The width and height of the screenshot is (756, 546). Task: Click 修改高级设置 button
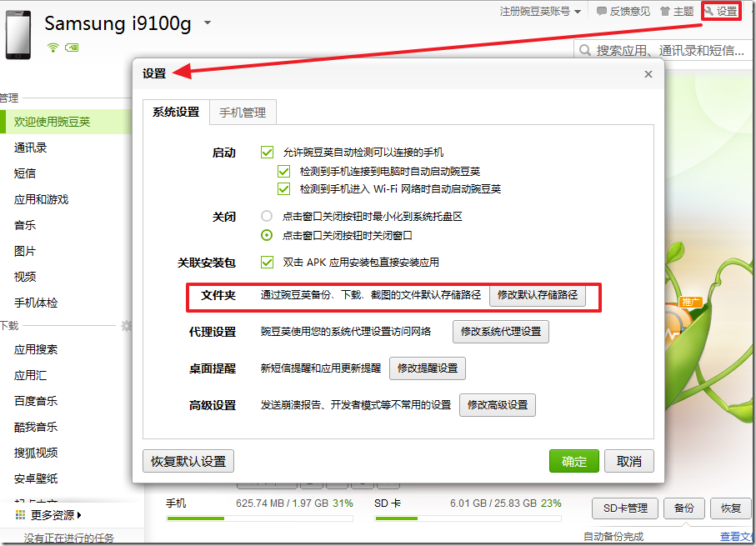tap(498, 404)
